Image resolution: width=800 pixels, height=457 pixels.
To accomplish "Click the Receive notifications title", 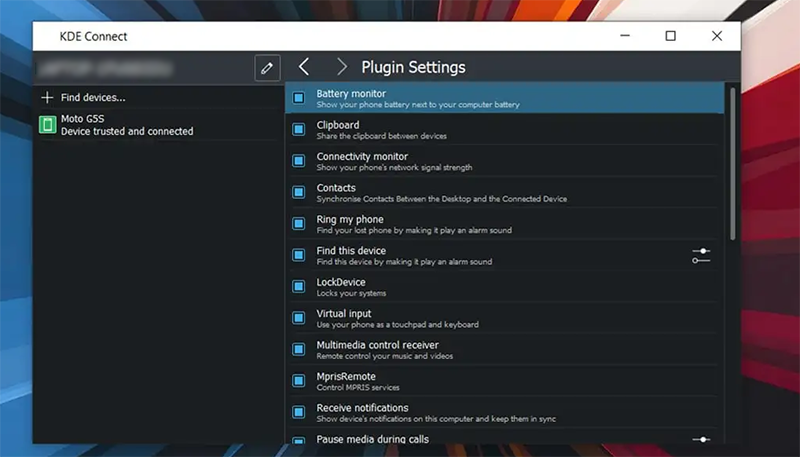I will pos(362,408).
